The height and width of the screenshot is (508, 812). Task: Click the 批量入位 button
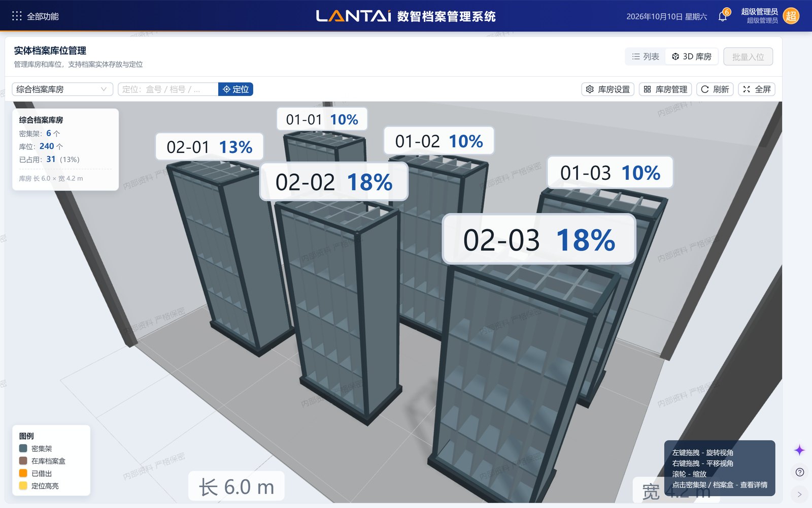tap(748, 57)
